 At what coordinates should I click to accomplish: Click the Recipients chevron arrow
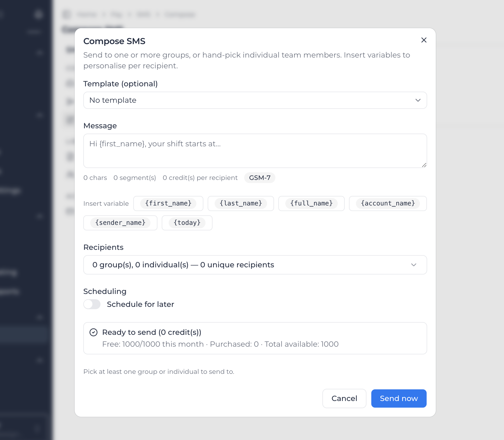tap(413, 265)
